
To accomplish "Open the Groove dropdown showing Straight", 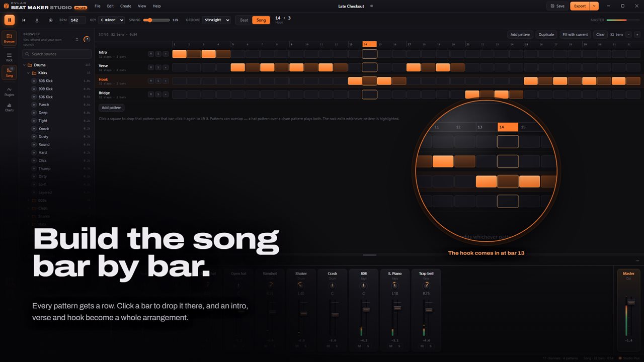I will click(x=216, y=20).
